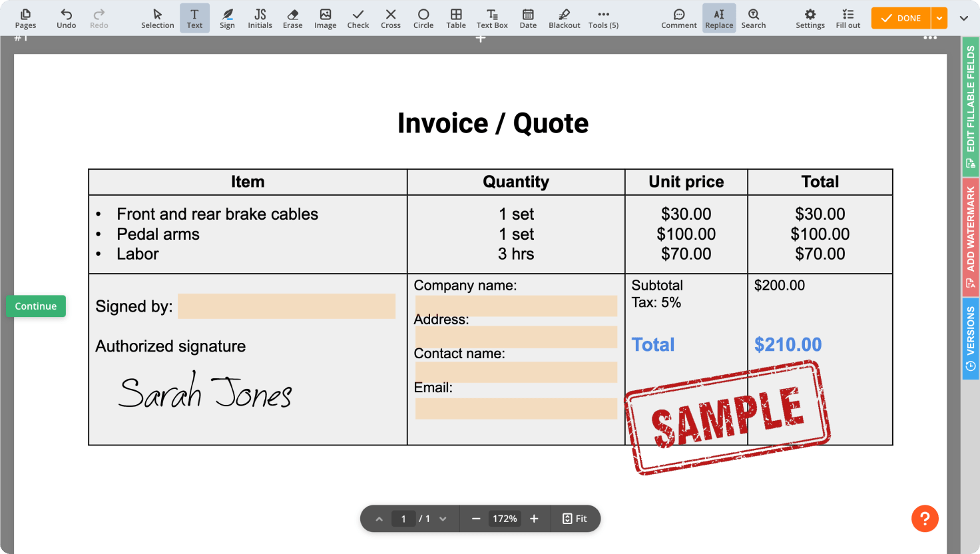Open the Blackout redaction tool
Image resolution: width=980 pixels, height=554 pixels.
coord(564,18)
